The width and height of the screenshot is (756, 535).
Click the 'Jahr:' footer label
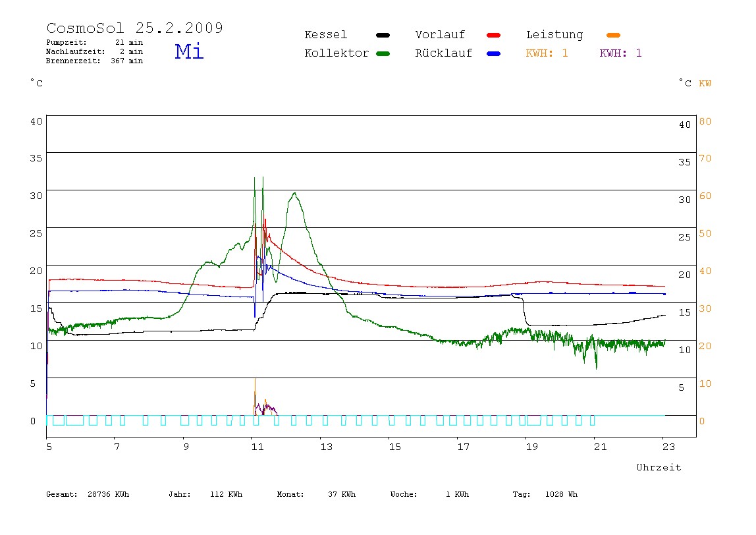179,494
